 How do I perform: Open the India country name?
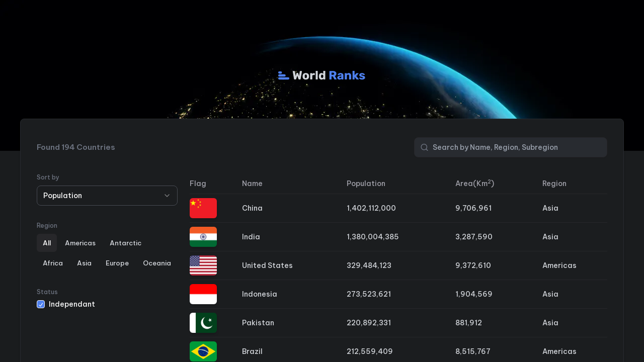pyautogui.click(x=251, y=237)
